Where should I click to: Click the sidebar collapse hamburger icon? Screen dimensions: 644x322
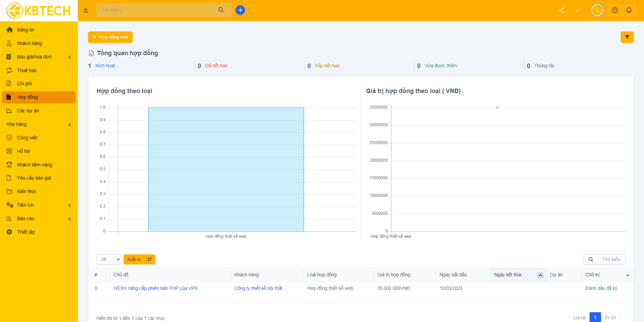[x=86, y=10]
